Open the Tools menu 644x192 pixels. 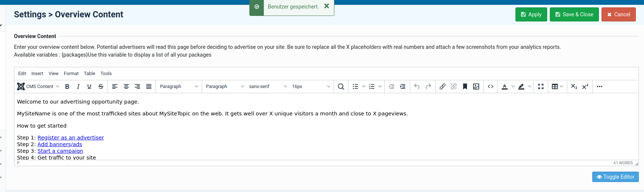(106, 74)
